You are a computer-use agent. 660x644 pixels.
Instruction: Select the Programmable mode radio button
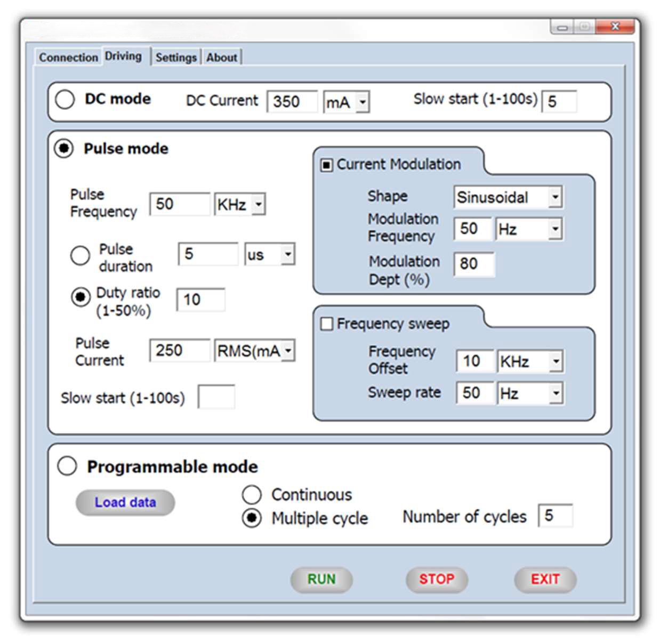pos(67,466)
